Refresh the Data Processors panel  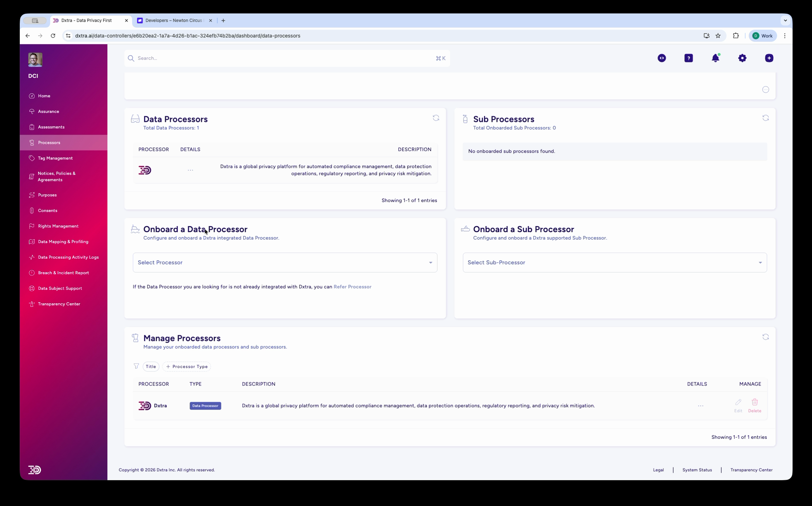pos(436,118)
